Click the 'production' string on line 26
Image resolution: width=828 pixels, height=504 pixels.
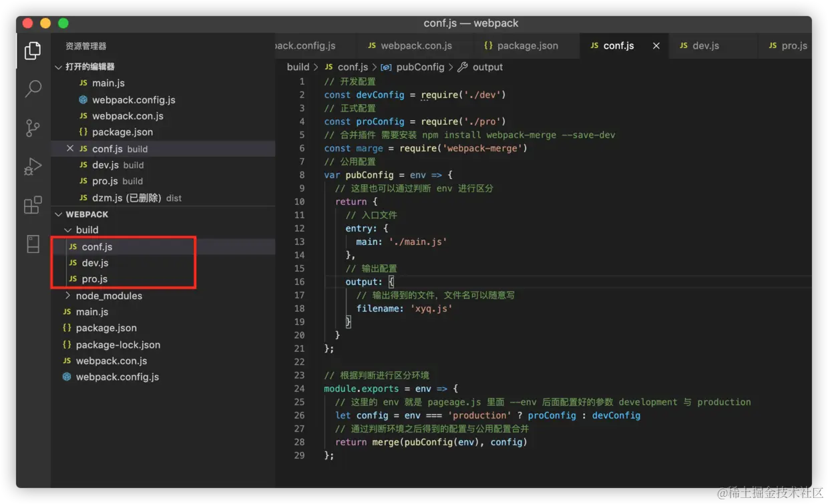[479, 415]
